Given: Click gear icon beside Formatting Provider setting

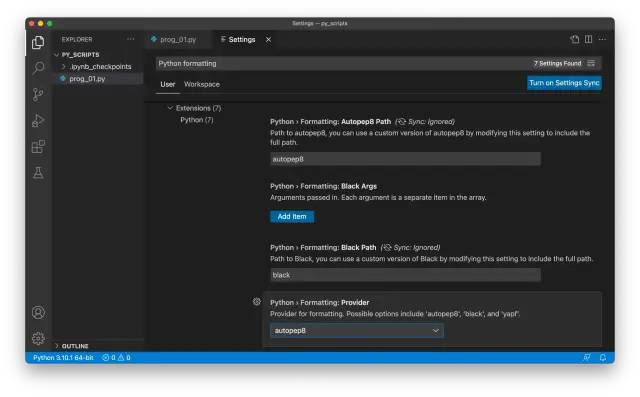Looking at the screenshot, I should click(x=256, y=302).
